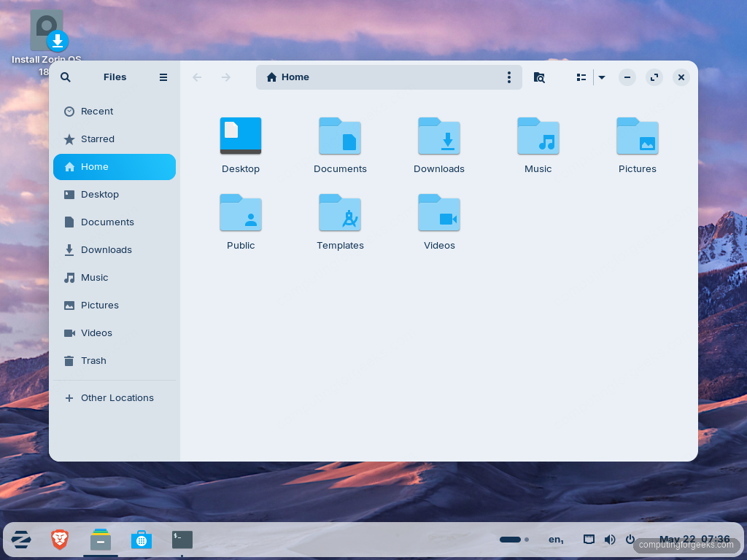
Task: Open Desktop in the sidebar
Action: [115, 194]
